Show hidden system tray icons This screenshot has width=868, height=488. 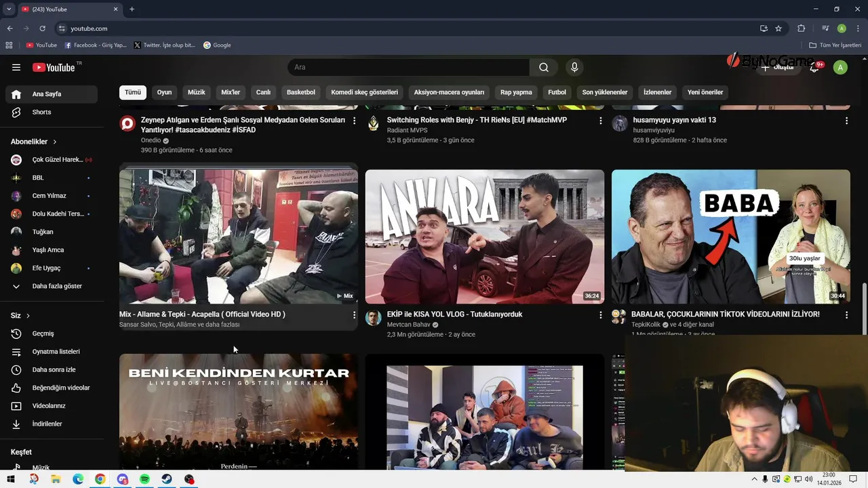(x=754, y=479)
